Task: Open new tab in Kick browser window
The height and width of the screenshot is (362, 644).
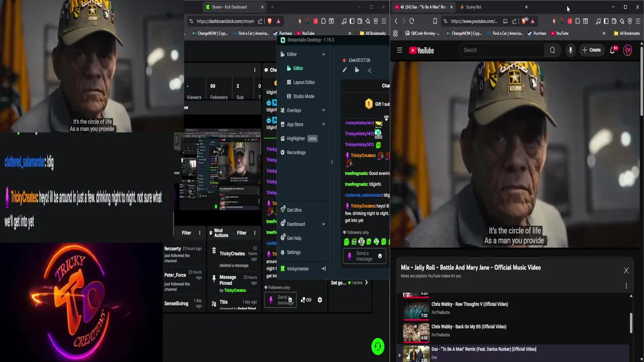Action: [x=272, y=7]
